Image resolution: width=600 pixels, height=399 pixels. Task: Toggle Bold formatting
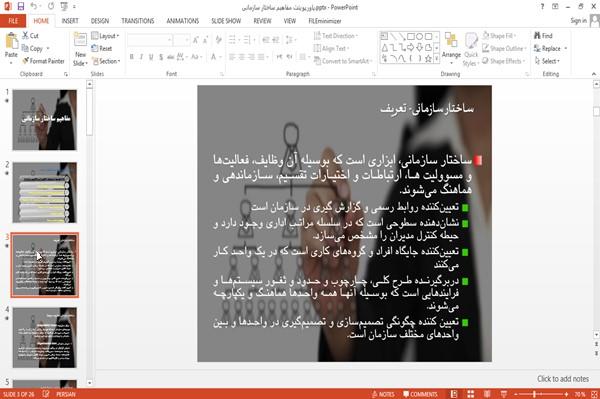(x=132, y=57)
